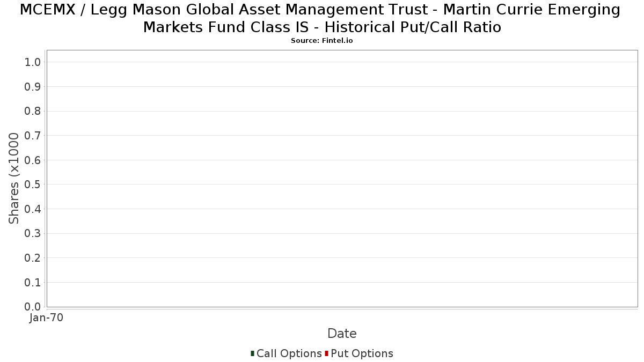
Task: Click the 0.3 y-axis tick label
Action: point(33,234)
